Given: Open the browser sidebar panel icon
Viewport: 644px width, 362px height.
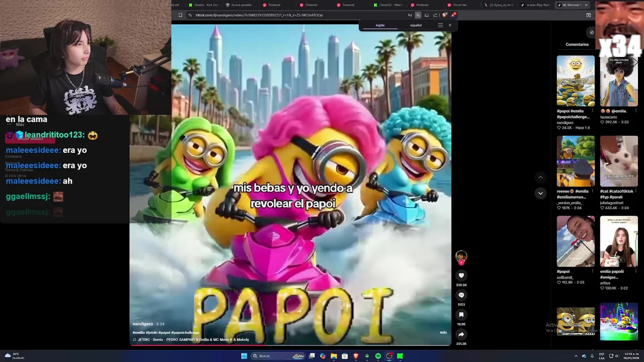Looking at the screenshot, I should (x=589, y=15).
